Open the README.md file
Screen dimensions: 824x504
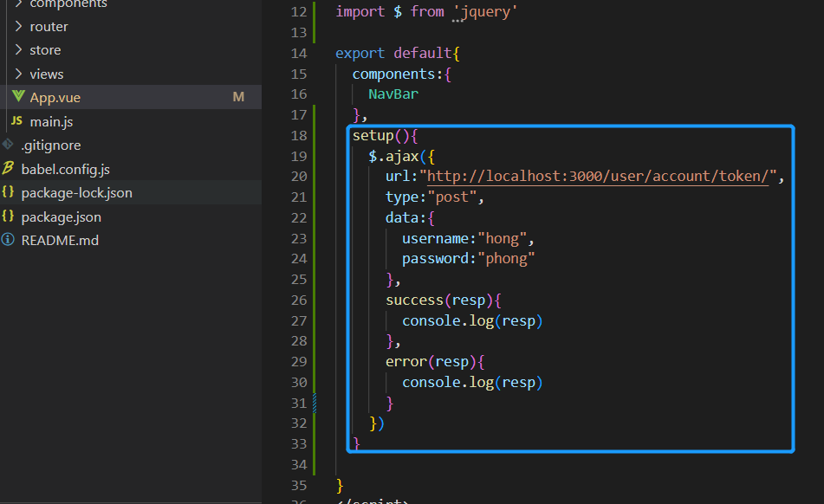(x=60, y=241)
